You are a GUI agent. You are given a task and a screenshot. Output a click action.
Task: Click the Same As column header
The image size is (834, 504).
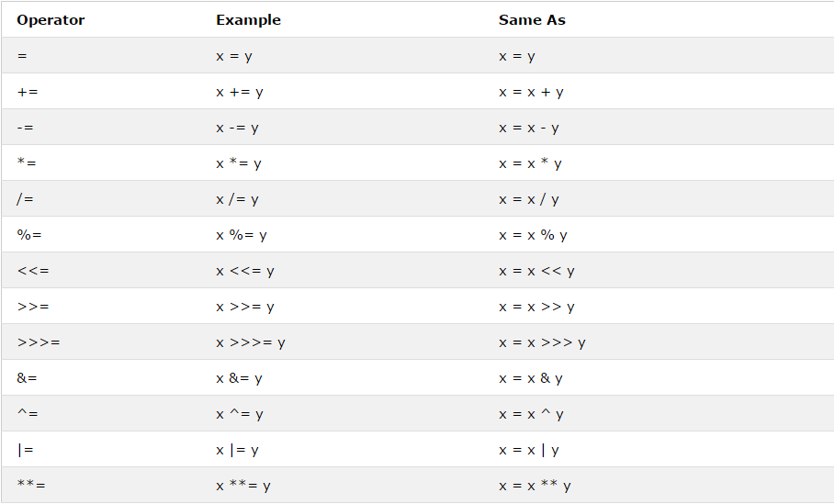tap(532, 20)
